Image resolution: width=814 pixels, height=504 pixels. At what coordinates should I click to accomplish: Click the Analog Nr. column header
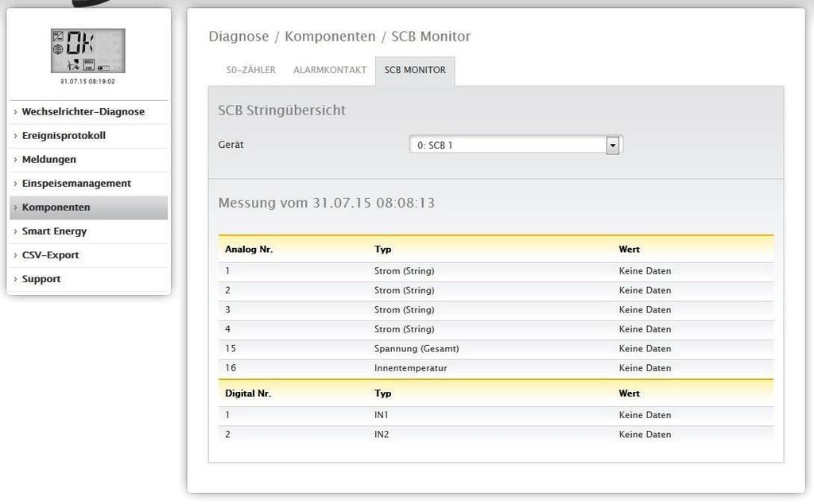click(249, 249)
